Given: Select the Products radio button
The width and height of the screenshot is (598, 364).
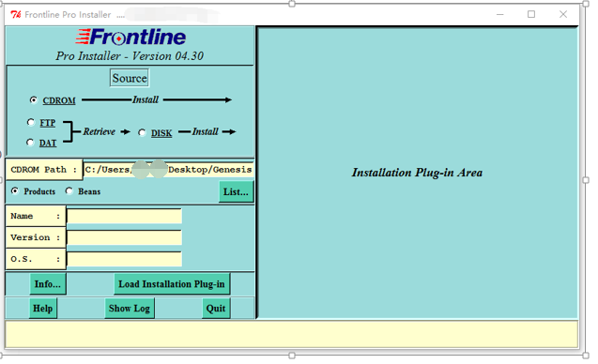Looking at the screenshot, I should (x=15, y=190).
